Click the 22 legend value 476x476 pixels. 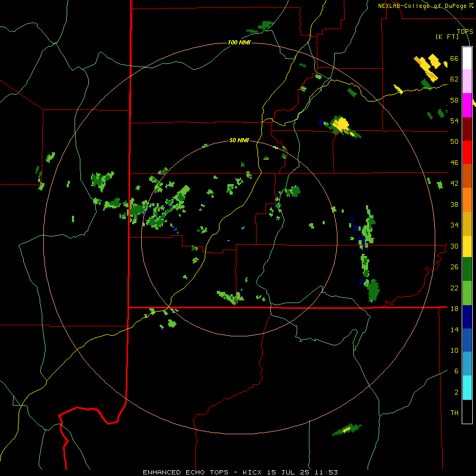click(x=454, y=288)
